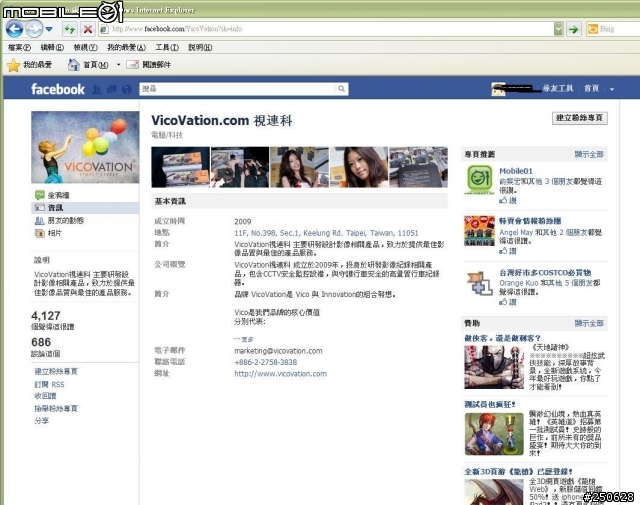640x505 pixels.
Task: Open the www.vicovation.com website link
Action: click(280, 374)
